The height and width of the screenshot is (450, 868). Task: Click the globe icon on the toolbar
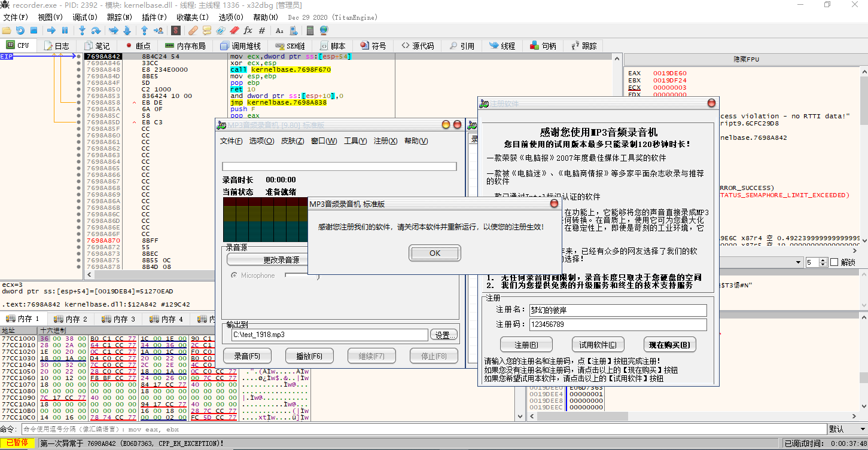(324, 30)
